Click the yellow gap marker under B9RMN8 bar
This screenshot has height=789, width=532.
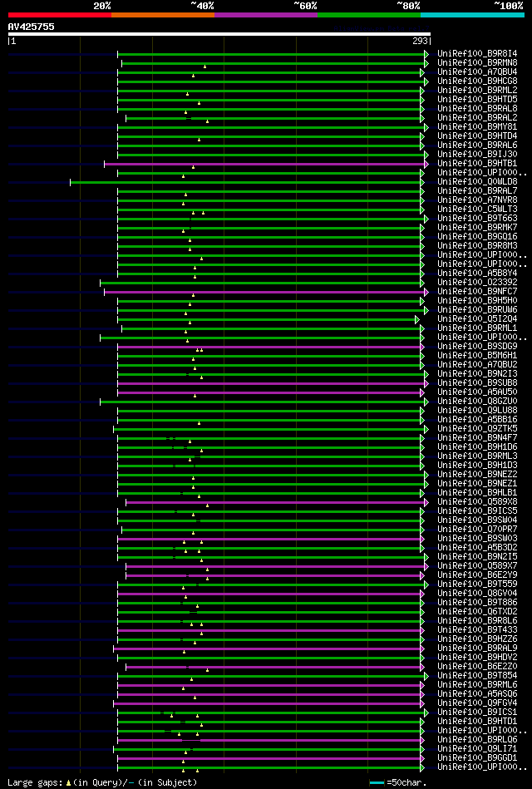click(x=204, y=67)
